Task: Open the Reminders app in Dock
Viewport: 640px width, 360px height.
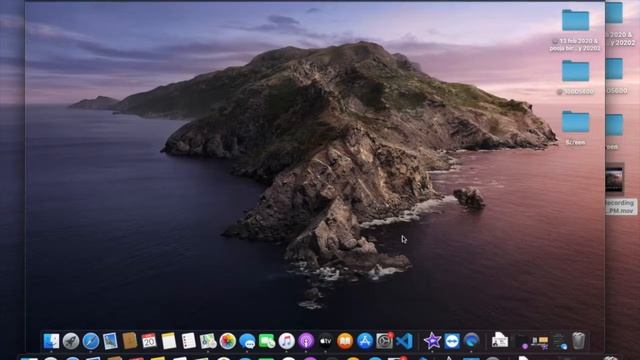Action: (188, 341)
